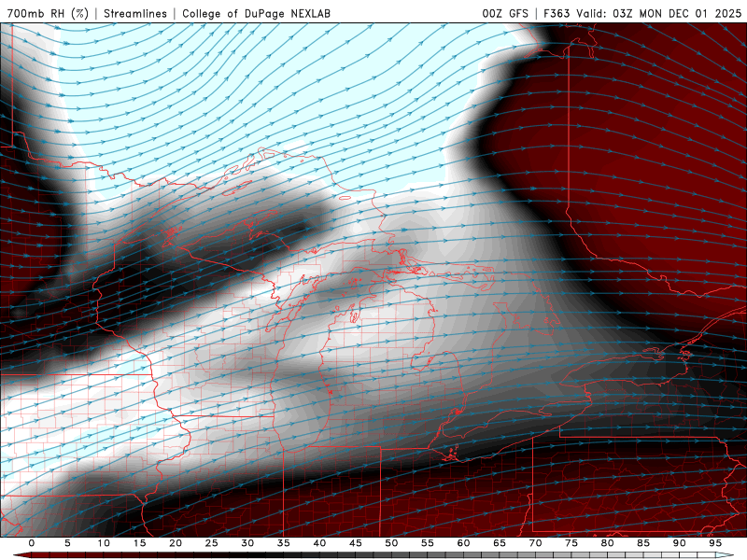
Task: Click the "F363" forecast hour text
Action: pyautogui.click(x=557, y=13)
